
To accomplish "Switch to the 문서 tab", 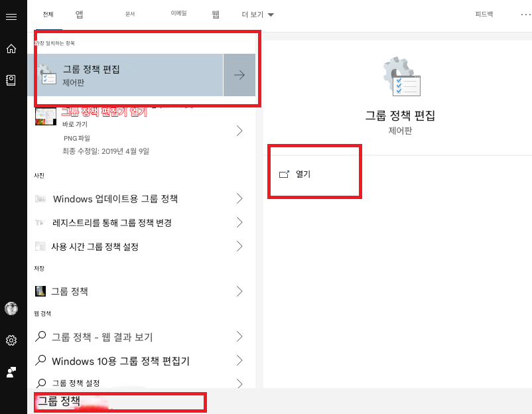I will 130,14.
